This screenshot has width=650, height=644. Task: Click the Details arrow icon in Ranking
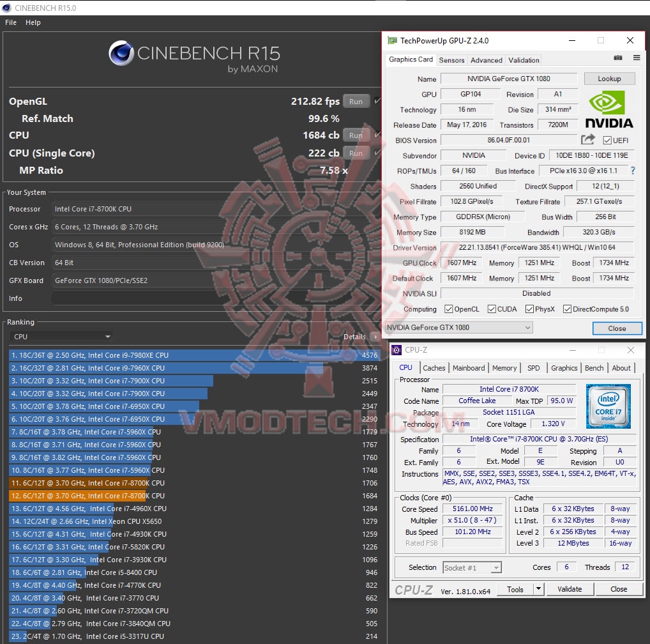pos(375,337)
